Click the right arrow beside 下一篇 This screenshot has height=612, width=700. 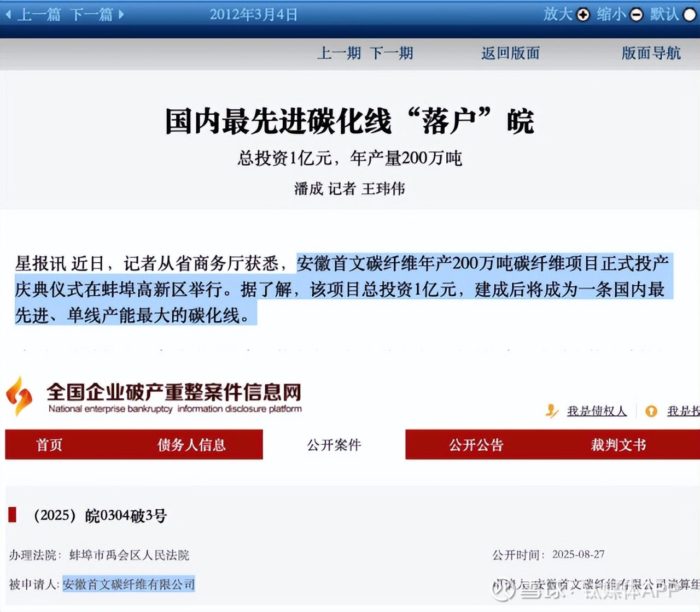pos(121,14)
